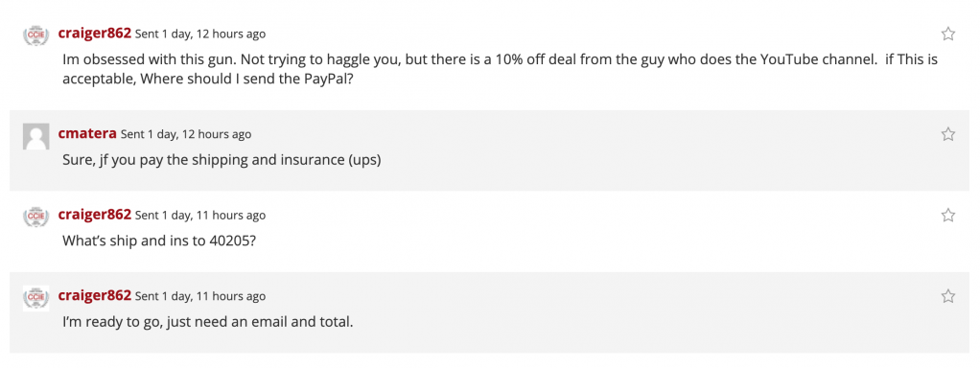Click the CCIE avatar beside the 'ready to go' message
Screen dimensions: 980x368
35,298
